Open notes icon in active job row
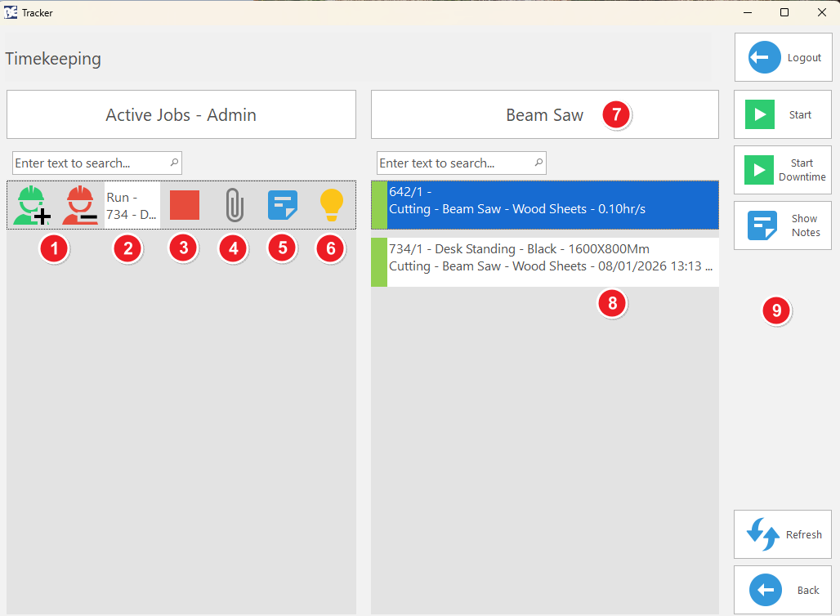This screenshot has height=616, width=840. (x=283, y=205)
